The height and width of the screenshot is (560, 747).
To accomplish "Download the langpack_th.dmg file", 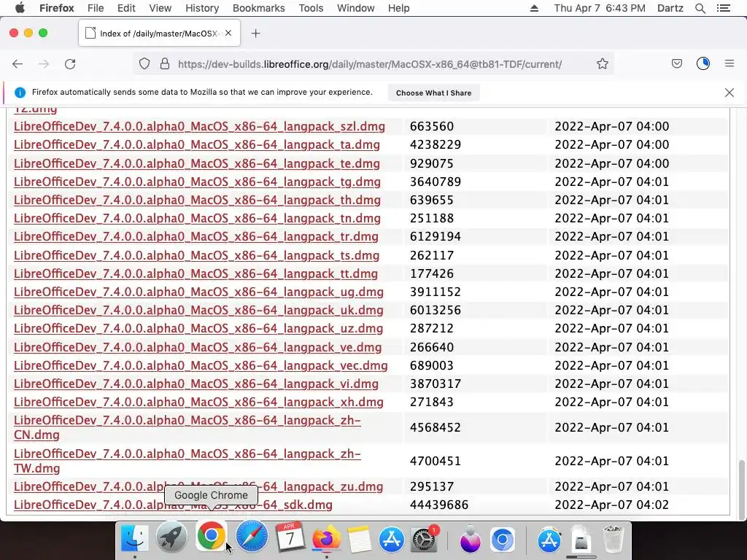I will point(197,200).
